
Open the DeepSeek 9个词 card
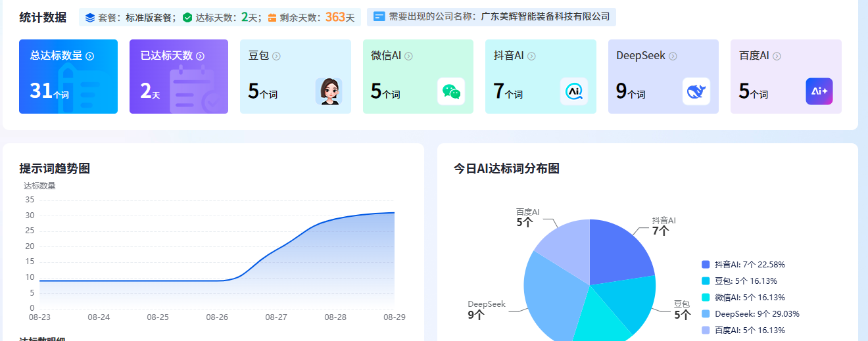(x=663, y=76)
